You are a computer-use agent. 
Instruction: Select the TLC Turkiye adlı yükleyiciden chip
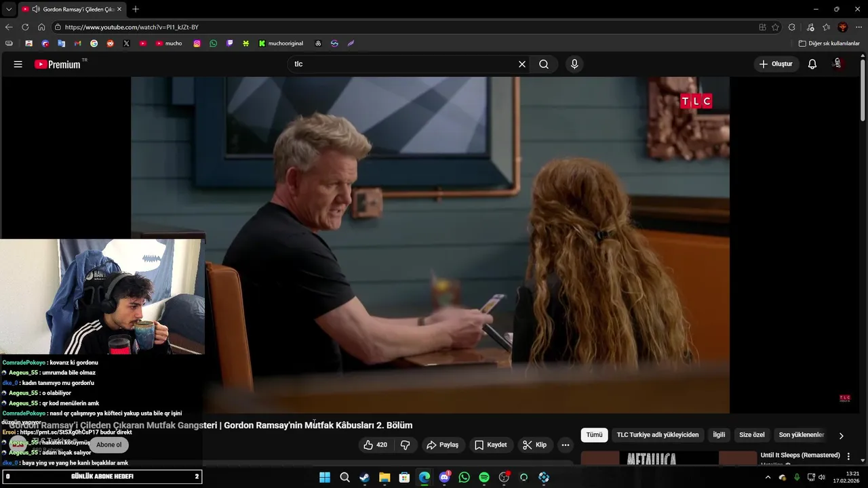658,435
